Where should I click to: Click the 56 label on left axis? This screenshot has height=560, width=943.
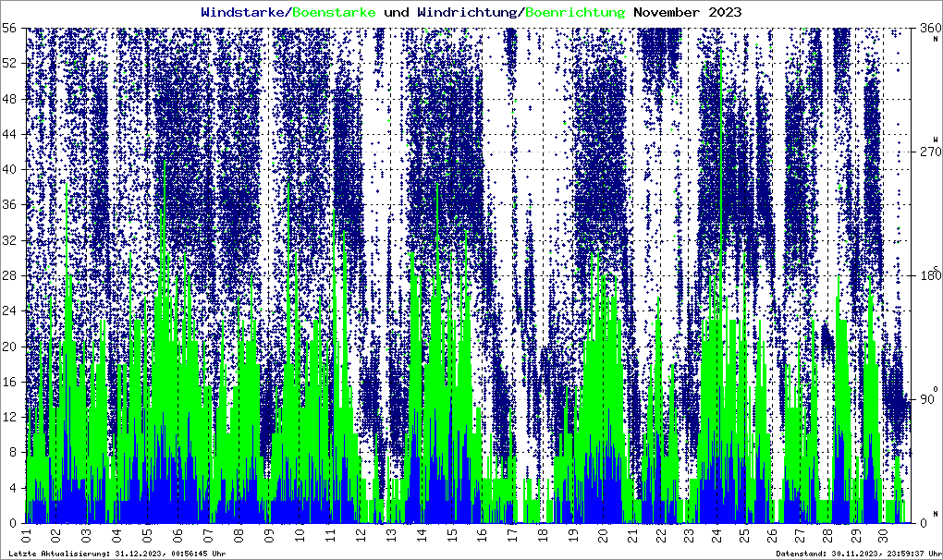[x=11, y=29]
